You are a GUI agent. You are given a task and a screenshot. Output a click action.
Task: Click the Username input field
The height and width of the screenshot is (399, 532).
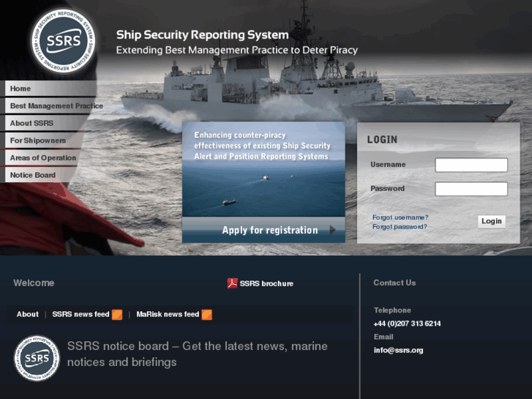coord(471,165)
